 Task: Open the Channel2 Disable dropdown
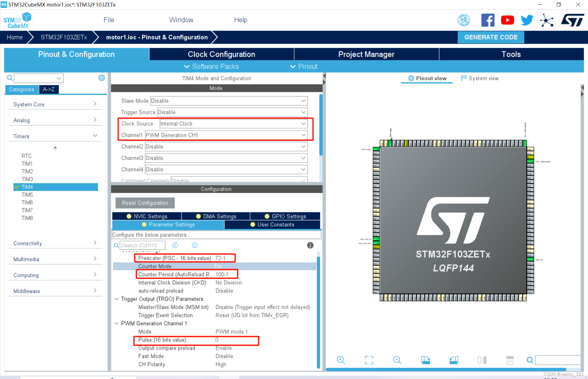pyautogui.click(x=303, y=146)
